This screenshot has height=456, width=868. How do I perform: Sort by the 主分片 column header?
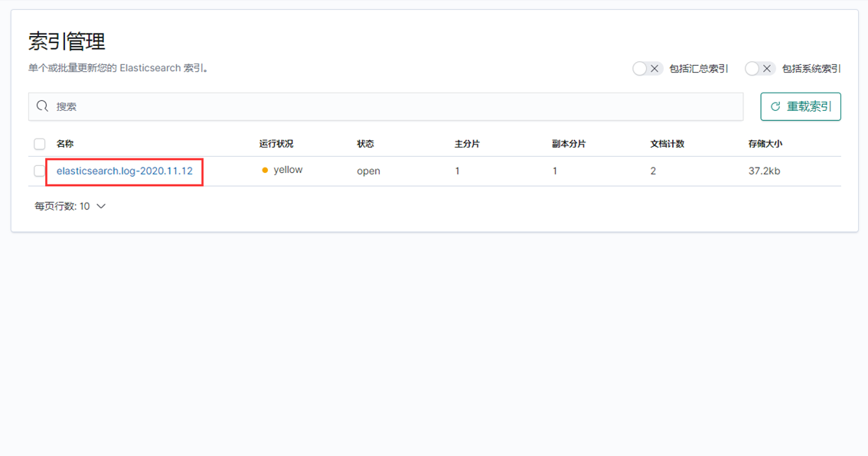467,144
